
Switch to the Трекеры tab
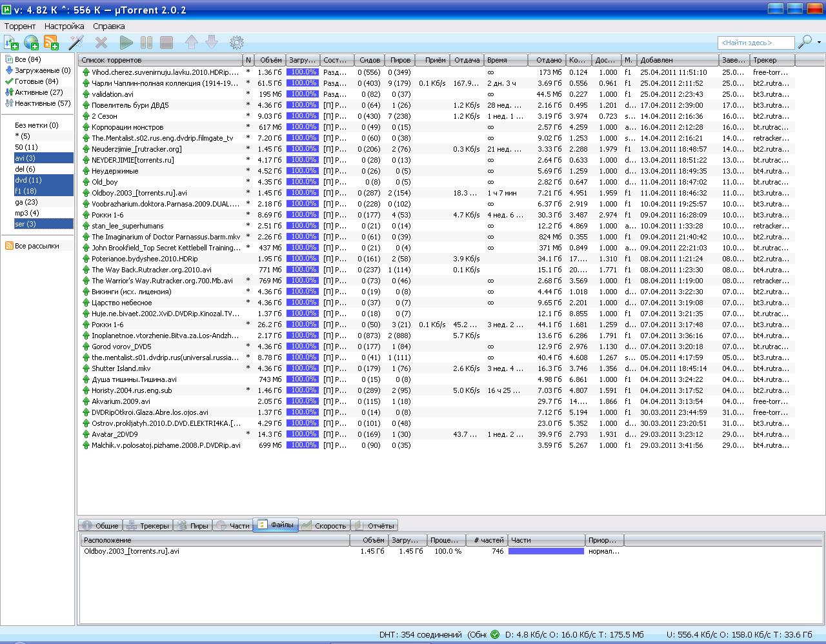pos(148,526)
